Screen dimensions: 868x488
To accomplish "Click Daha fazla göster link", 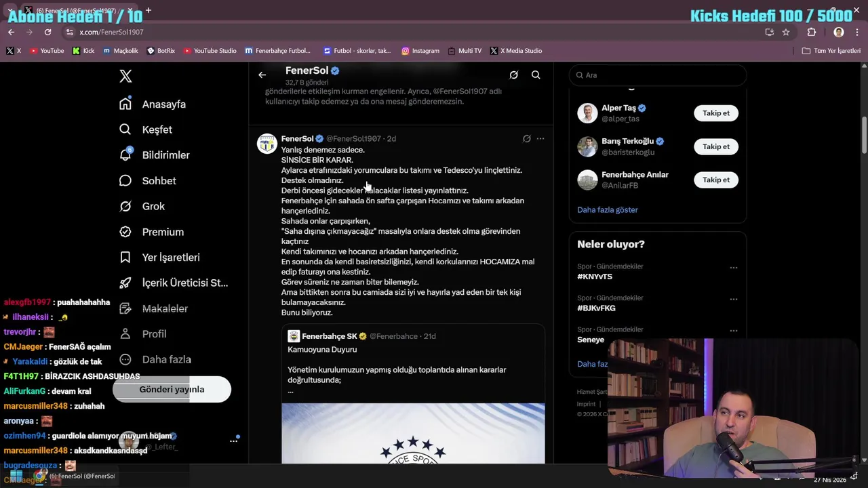I will tap(608, 209).
